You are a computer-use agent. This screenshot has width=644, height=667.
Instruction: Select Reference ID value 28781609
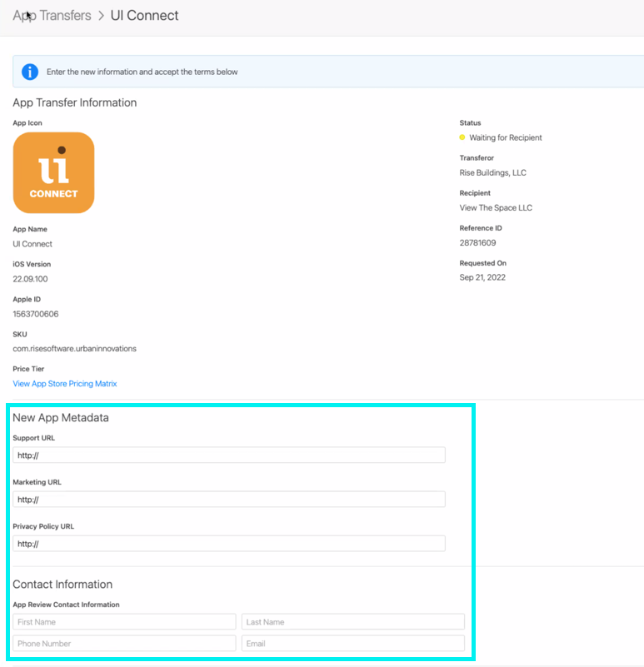477,243
